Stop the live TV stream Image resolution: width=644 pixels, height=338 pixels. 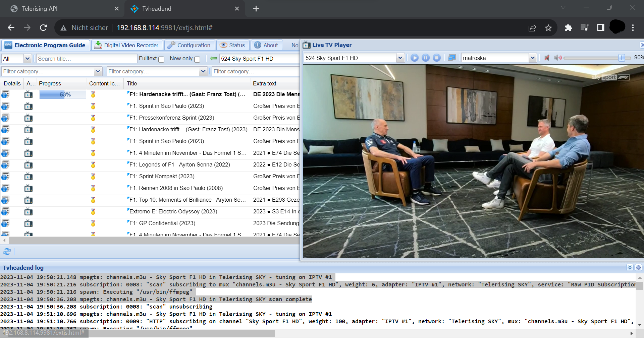tap(436, 58)
